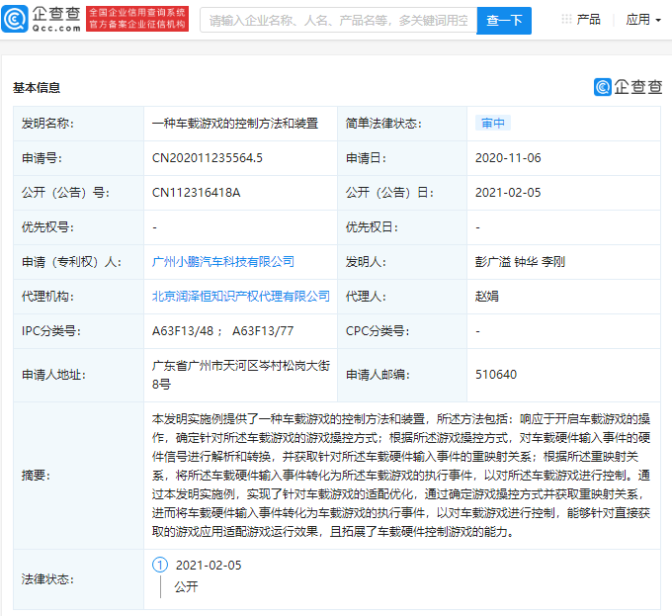Click publication date 2021-02-05 in table

click(x=508, y=193)
